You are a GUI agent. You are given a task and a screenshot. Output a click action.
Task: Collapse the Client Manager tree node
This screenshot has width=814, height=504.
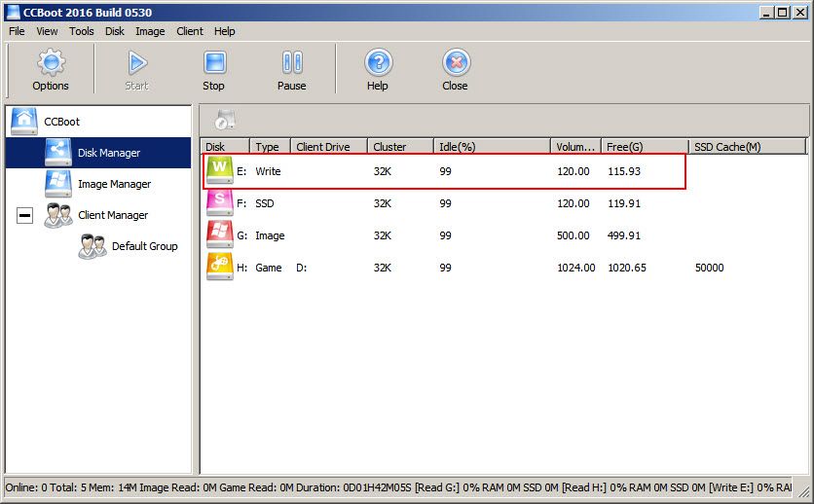point(24,215)
